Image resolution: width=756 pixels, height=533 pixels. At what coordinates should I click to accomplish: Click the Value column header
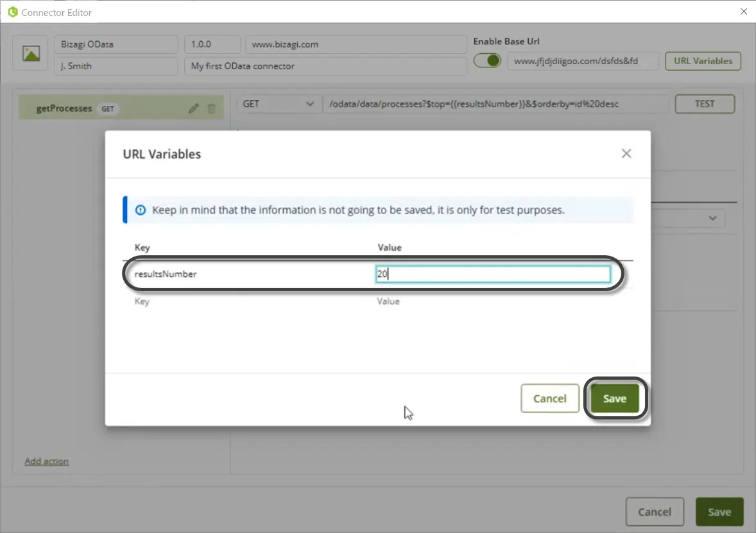(x=390, y=247)
